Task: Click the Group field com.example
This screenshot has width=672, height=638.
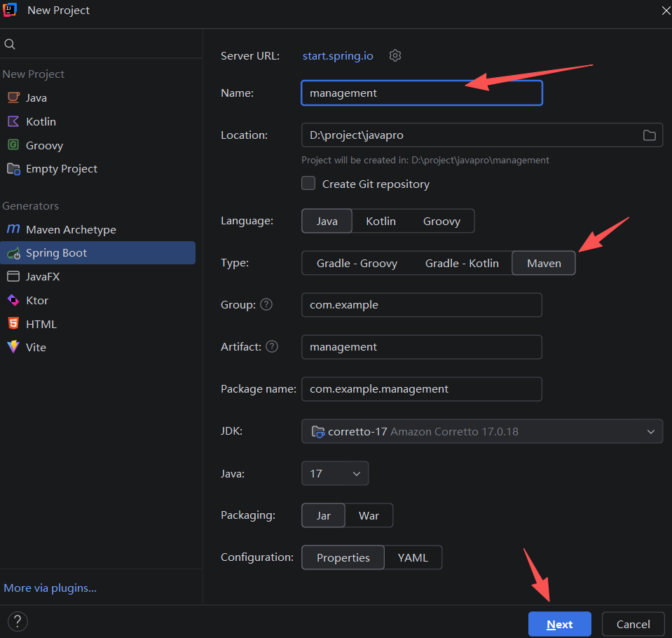Action: 422,305
